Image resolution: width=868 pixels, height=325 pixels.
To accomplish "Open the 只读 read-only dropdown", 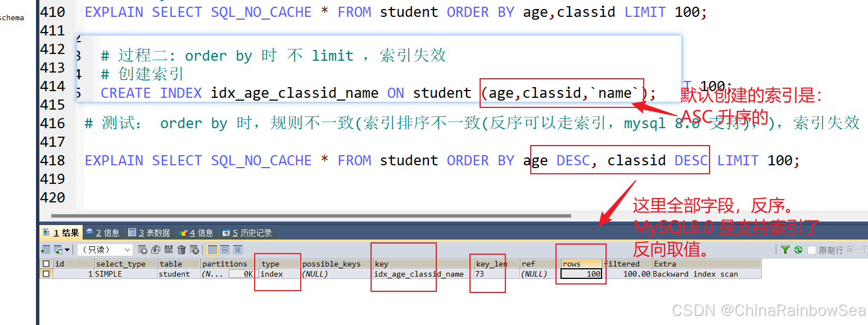I will pos(105,250).
